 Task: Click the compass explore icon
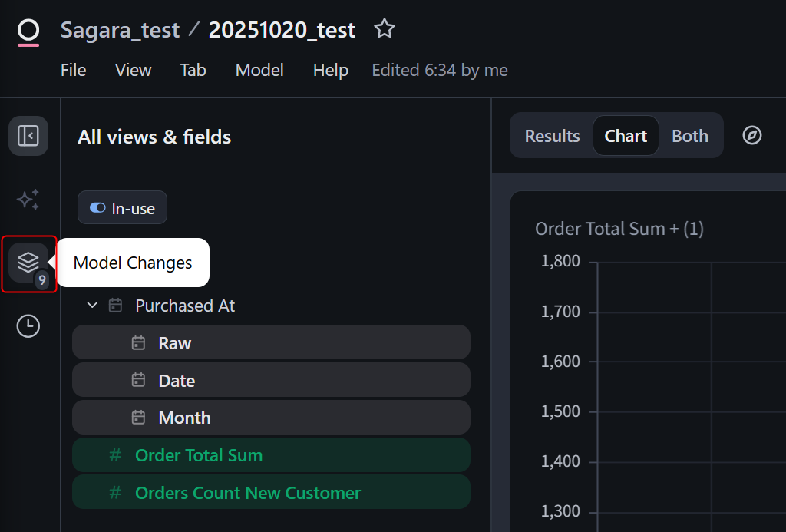[752, 136]
